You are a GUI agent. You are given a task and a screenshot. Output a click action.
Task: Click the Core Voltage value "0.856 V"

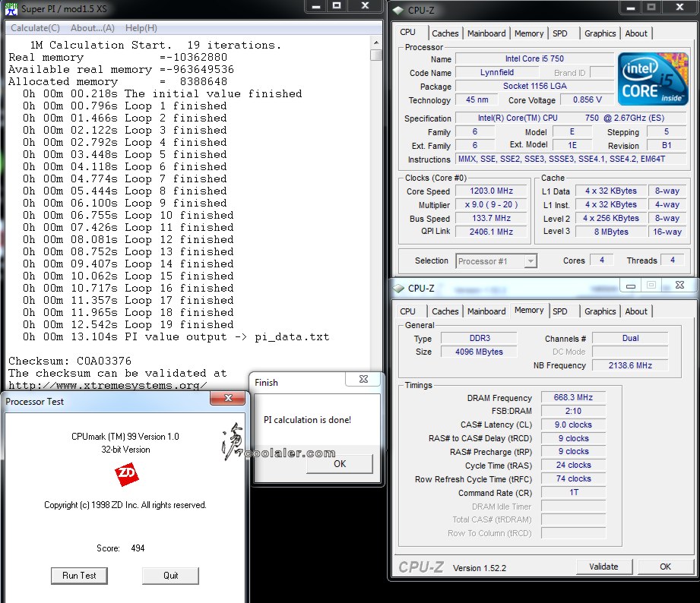(x=587, y=100)
